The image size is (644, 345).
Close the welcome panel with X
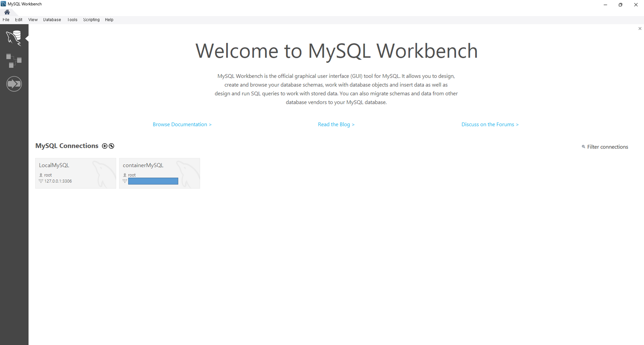tap(640, 29)
